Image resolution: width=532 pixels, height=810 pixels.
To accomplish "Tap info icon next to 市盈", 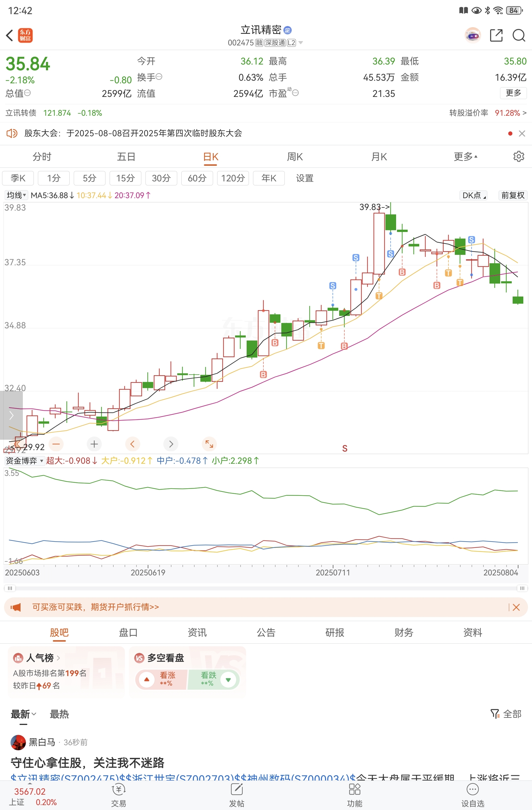I will (x=295, y=93).
